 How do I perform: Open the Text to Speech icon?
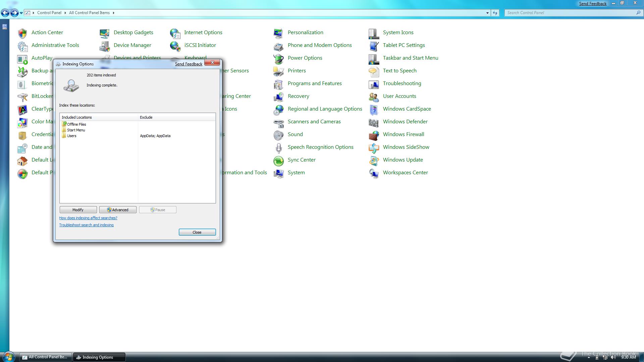pyautogui.click(x=374, y=71)
